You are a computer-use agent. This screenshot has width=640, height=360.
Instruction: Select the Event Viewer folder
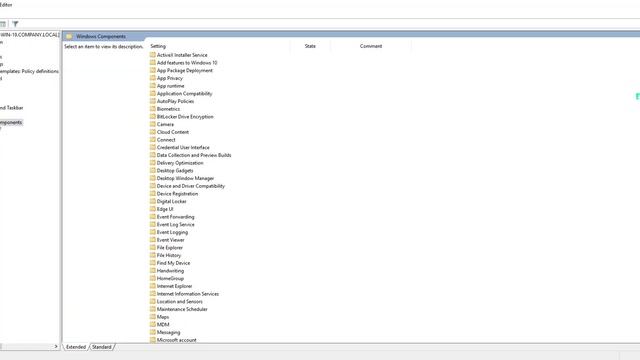(x=167, y=240)
